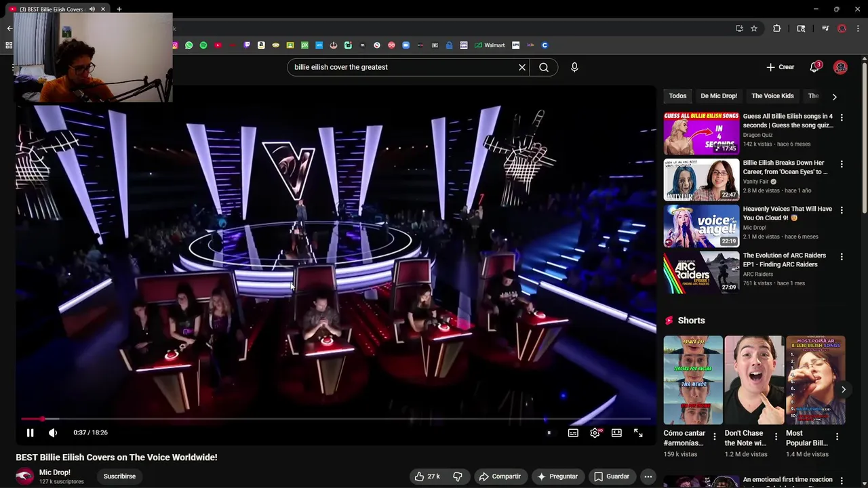
Task: Open the Twitch bookmark
Action: point(247,45)
